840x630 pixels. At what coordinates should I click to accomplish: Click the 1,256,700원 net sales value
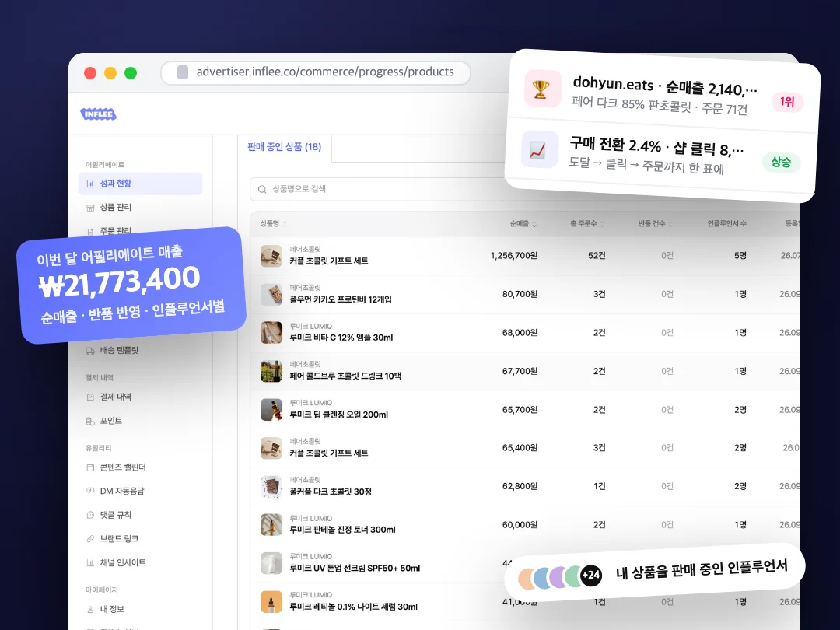(514, 256)
